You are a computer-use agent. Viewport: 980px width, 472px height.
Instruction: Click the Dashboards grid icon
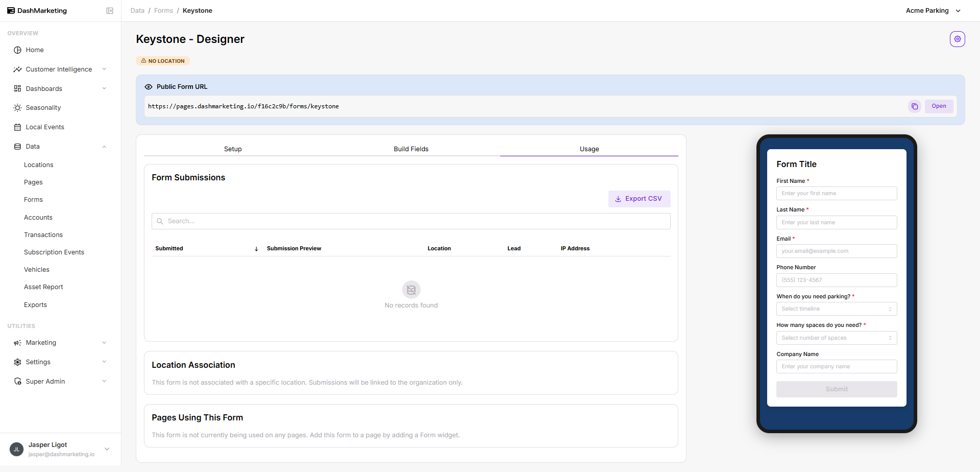[x=17, y=89]
